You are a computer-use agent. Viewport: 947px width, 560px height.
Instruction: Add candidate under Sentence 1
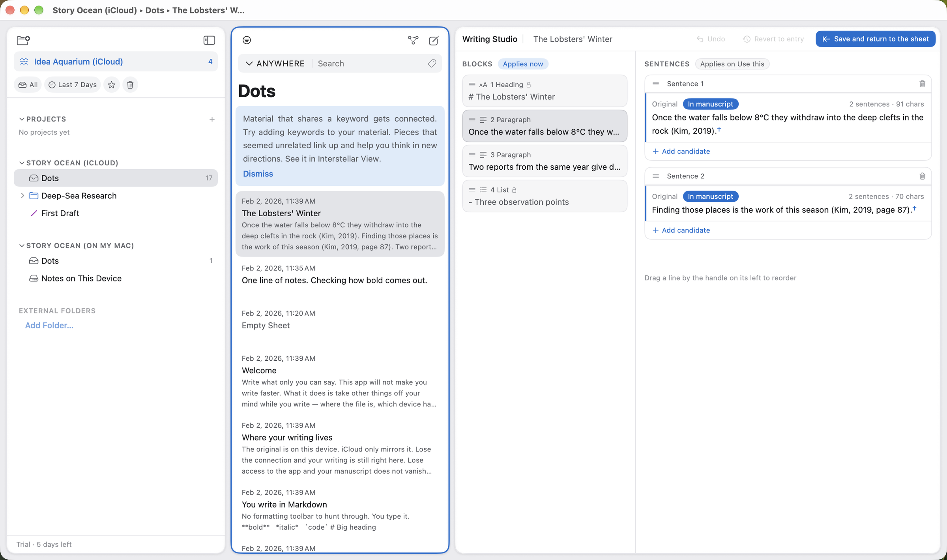coord(681,151)
